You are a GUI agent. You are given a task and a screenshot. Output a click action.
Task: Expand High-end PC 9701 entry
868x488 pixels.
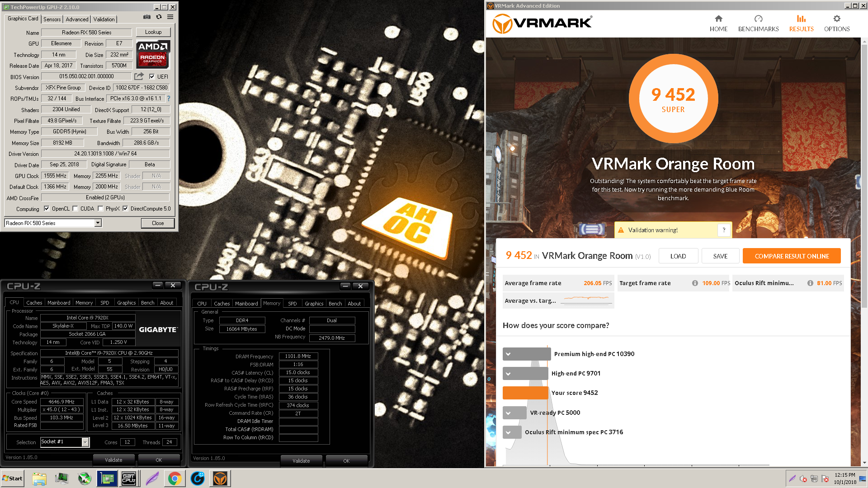point(508,374)
